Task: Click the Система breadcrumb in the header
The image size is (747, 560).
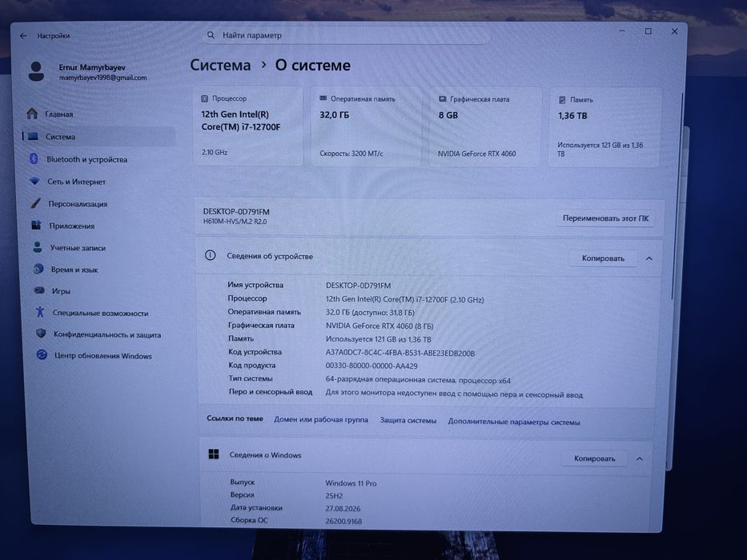Action: tap(220, 66)
